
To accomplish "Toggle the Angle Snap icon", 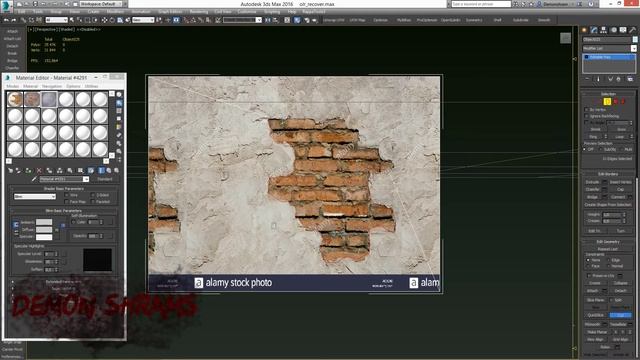I will coord(194,20).
